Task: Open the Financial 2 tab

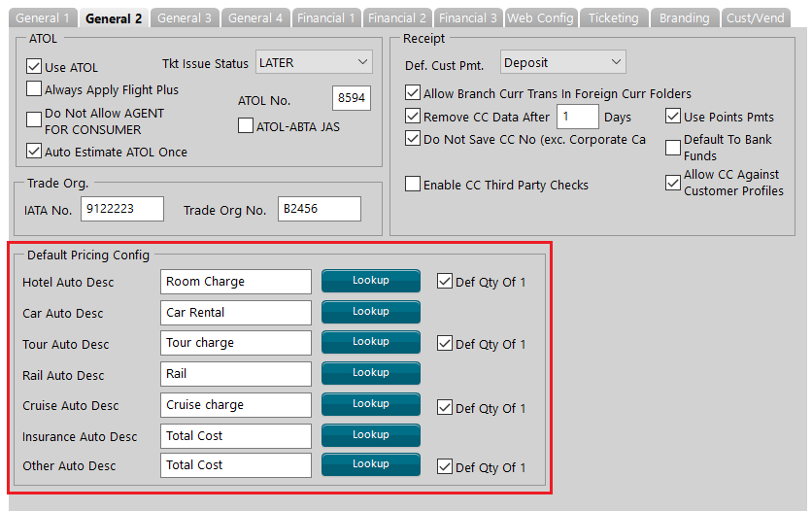Action: pyautogui.click(x=397, y=18)
